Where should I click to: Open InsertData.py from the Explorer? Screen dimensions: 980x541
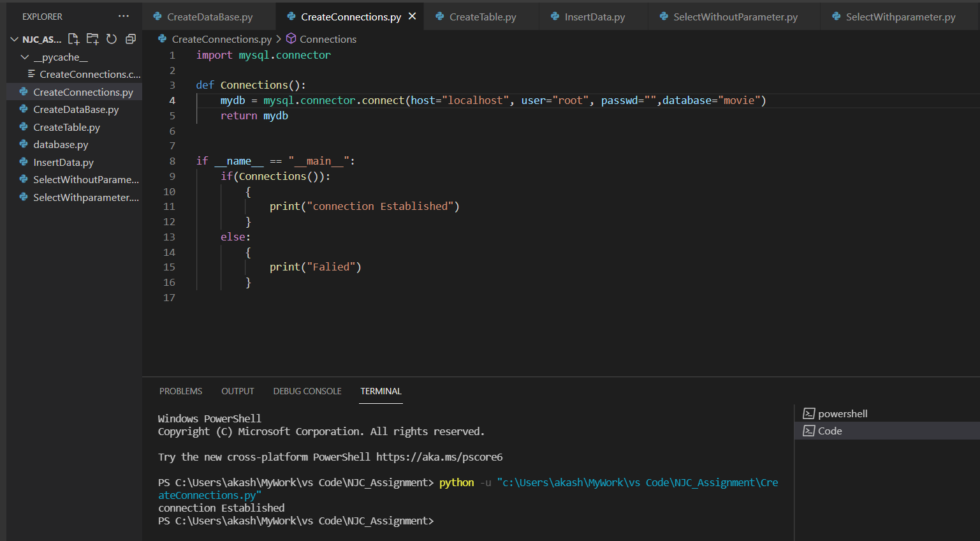click(x=74, y=162)
